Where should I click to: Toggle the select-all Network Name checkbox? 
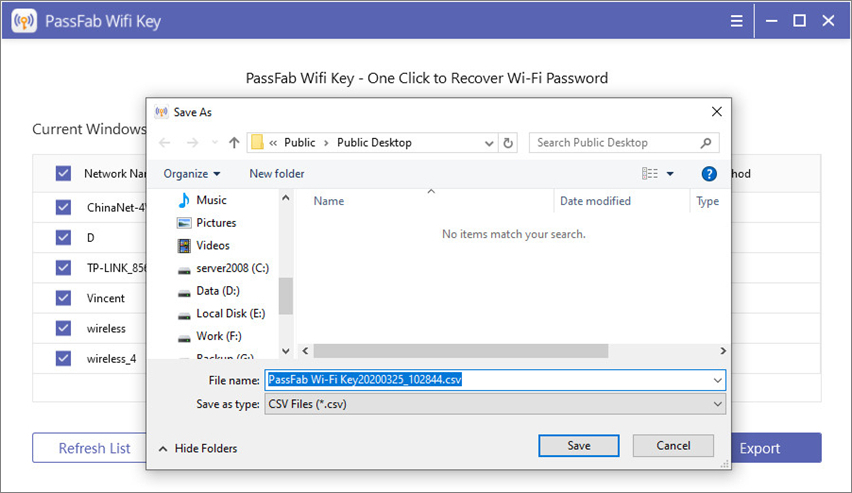point(64,173)
